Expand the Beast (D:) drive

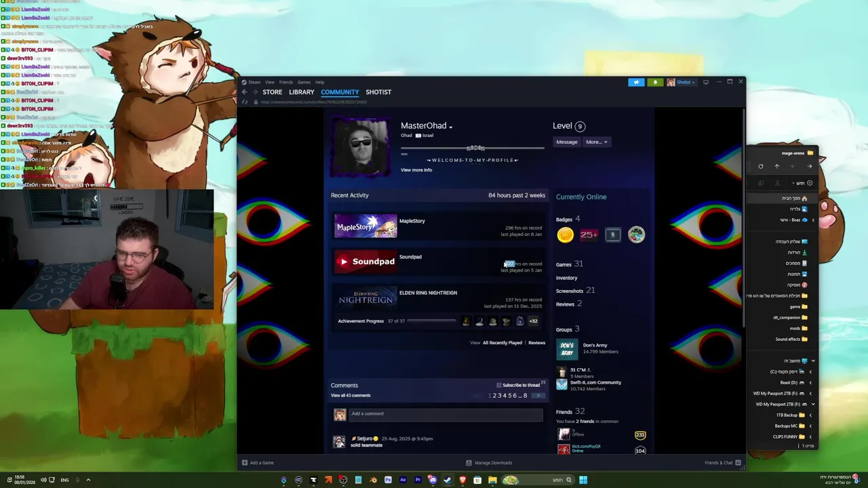(810, 383)
